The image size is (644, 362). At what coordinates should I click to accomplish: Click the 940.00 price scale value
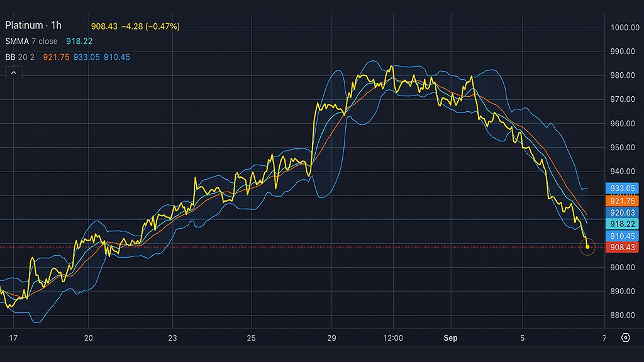623,172
